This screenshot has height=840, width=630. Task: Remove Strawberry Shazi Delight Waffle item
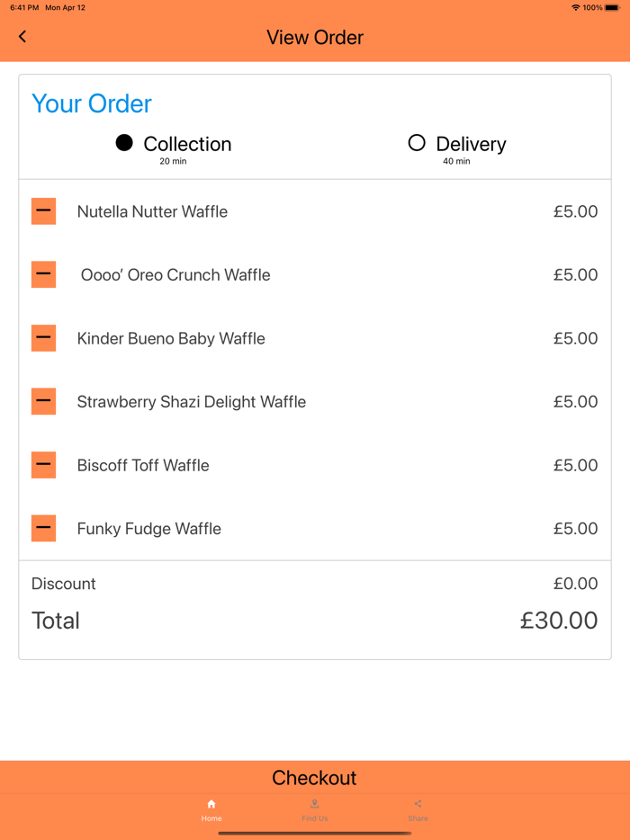(43, 401)
